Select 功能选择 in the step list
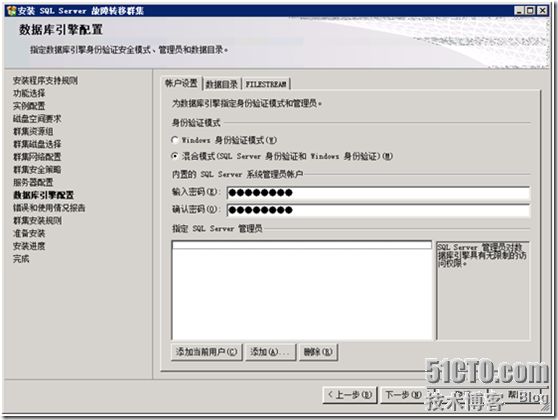 tap(29, 93)
